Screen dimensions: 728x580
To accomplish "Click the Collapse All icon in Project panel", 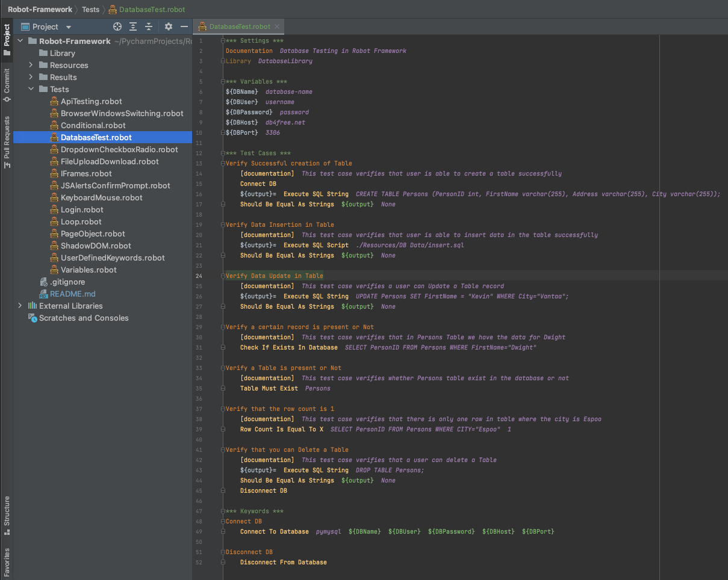I will (148, 26).
